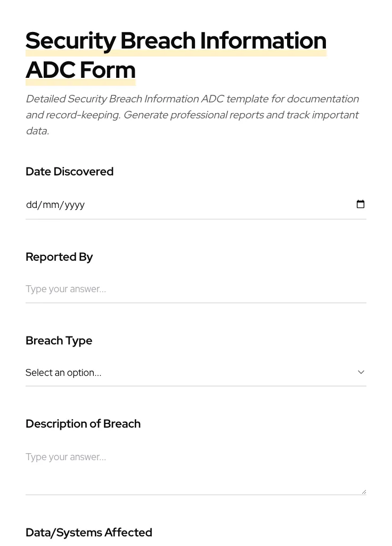The image size is (392, 546).
Task: Click the form description paragraph text
Action: 192,114
